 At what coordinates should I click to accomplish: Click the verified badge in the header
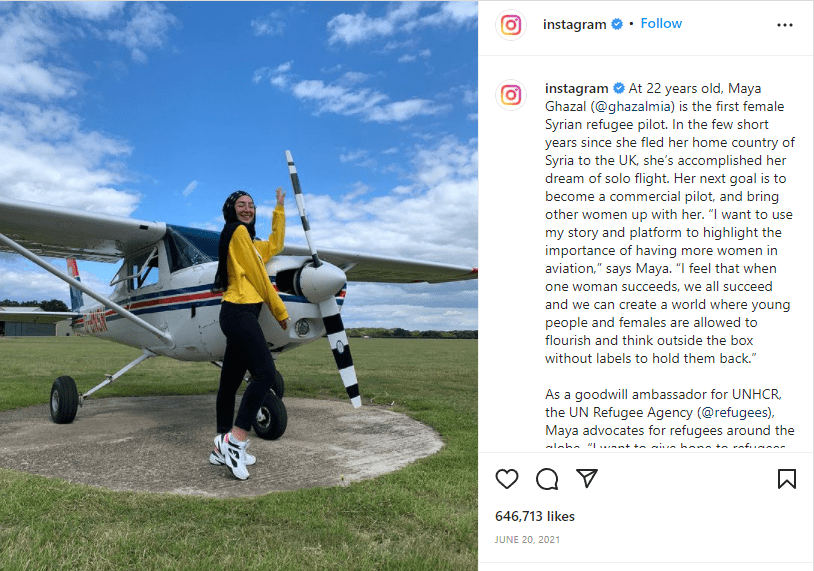[x=617, y=24]
